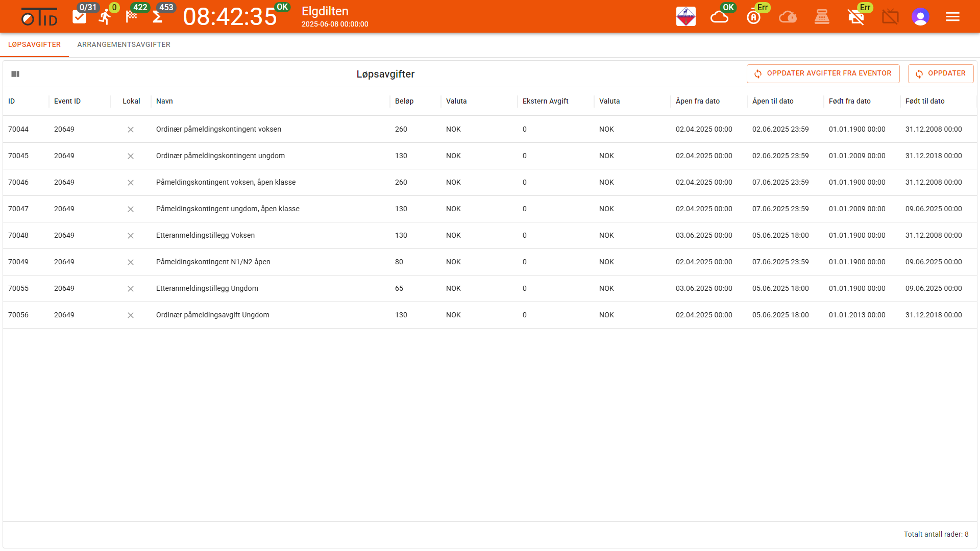Toggle the column chooser icon
The width and height of the screenshot is (980, 551).
(15, 74)
